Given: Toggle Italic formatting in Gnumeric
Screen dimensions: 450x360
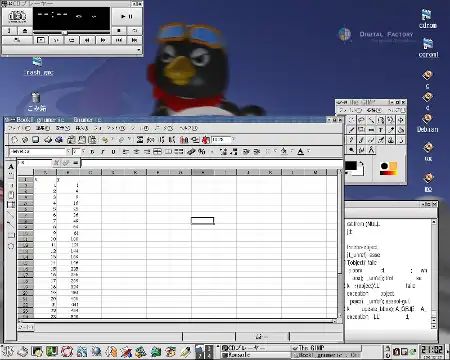Looking at the screenshot, I should point(103,152).
